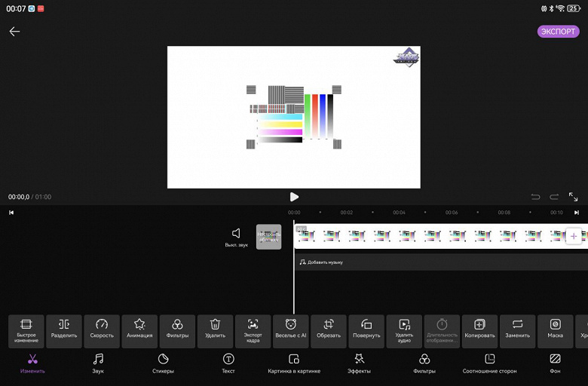Viewport: 588px width, 386px height.
Task: Tap the ЭКСПОРТ button
Action: pos(558,32)
